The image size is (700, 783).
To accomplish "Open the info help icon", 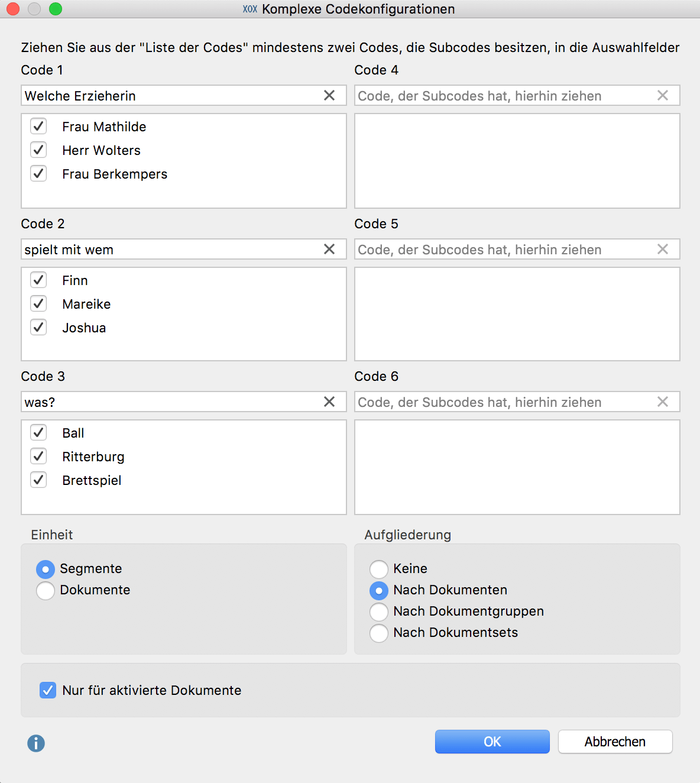I will tap(36, 743).
